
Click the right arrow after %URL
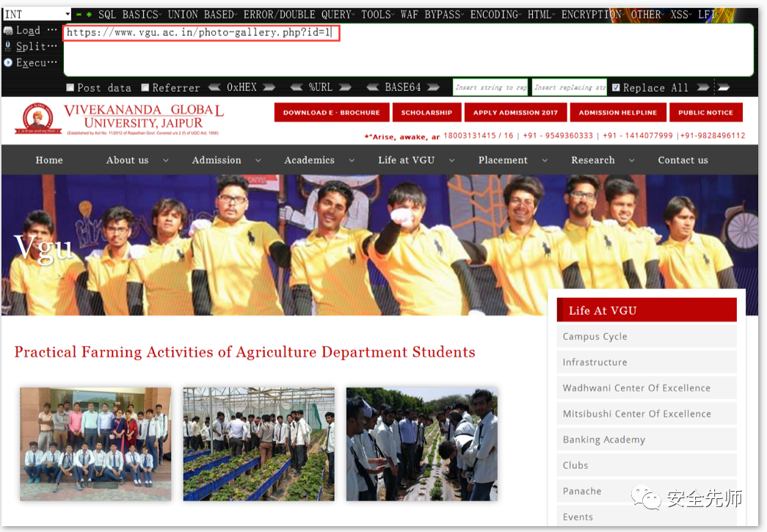(346, 87)
